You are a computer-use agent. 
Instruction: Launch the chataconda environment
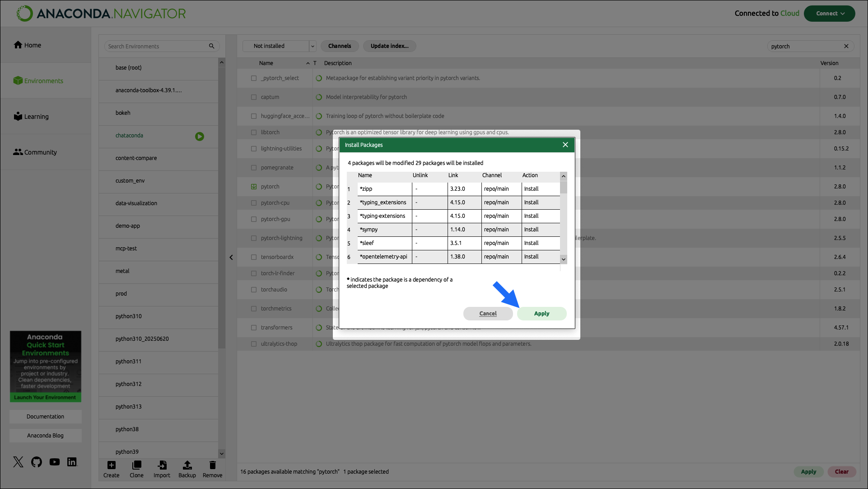[x=200, y=136]
